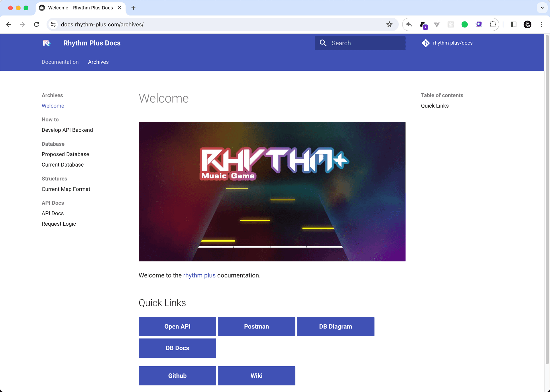Viewport: 550px width, 392px height.
Task: Click the Database section heading
Action: [53, 144]
